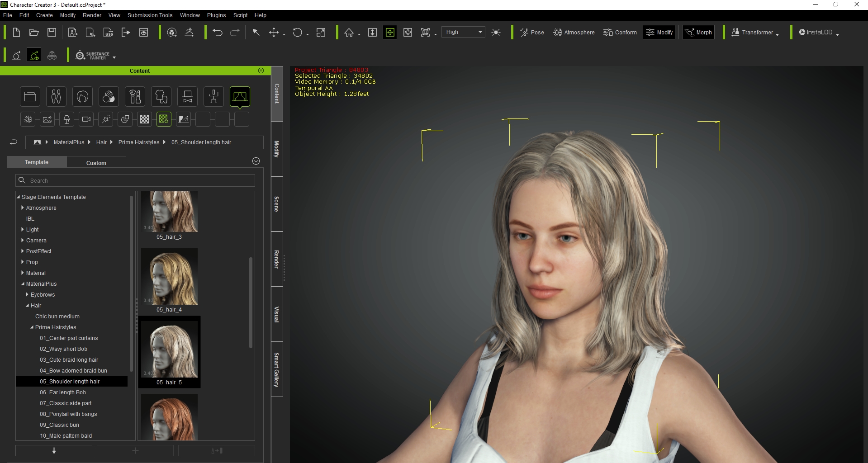The image size is (868, 463).
Task: Toggle the Atmosphere mode button
Action: [574, 32]
